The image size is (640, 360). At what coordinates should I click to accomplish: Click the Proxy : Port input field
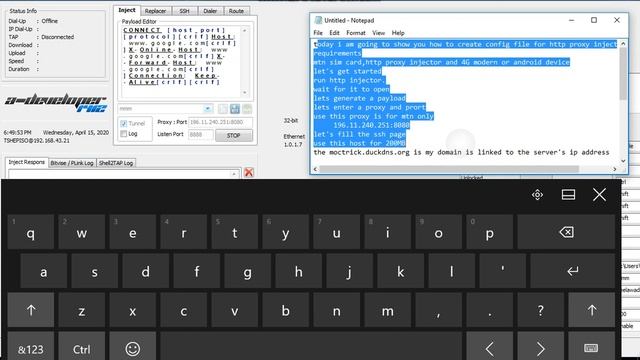[220, 122]
